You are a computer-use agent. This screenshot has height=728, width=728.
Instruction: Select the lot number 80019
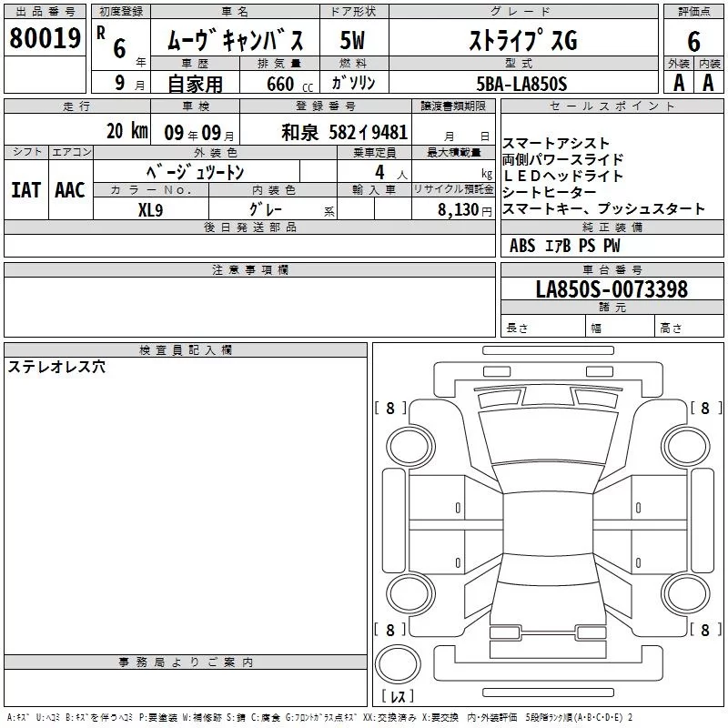[x=45, y=39]
